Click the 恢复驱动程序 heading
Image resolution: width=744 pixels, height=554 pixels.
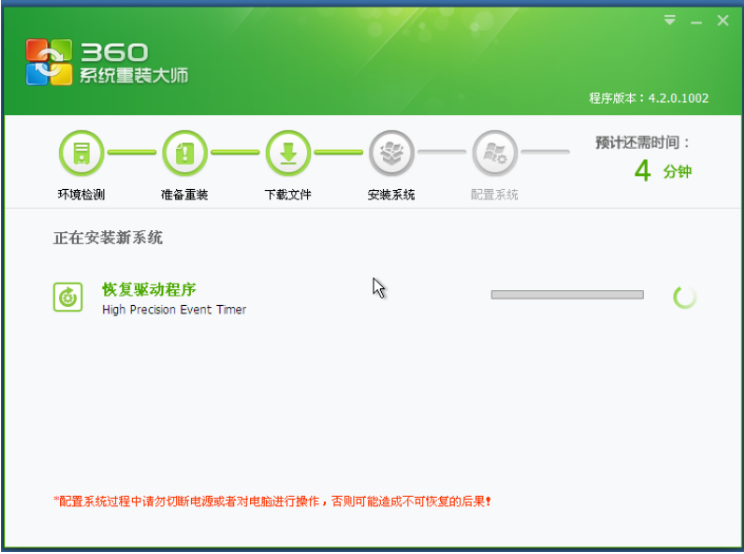coord(149,289)
